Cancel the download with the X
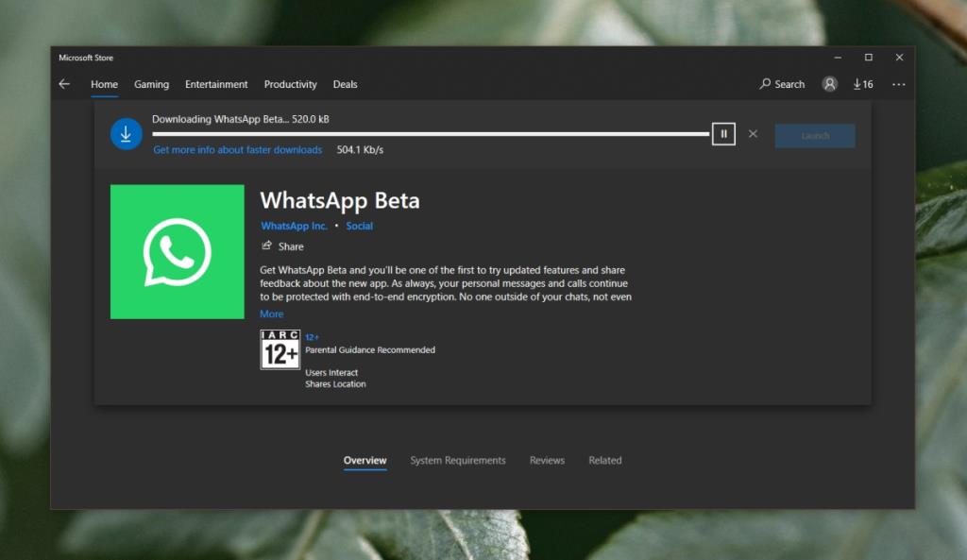The image size is (967, 560). pos(753,134)
